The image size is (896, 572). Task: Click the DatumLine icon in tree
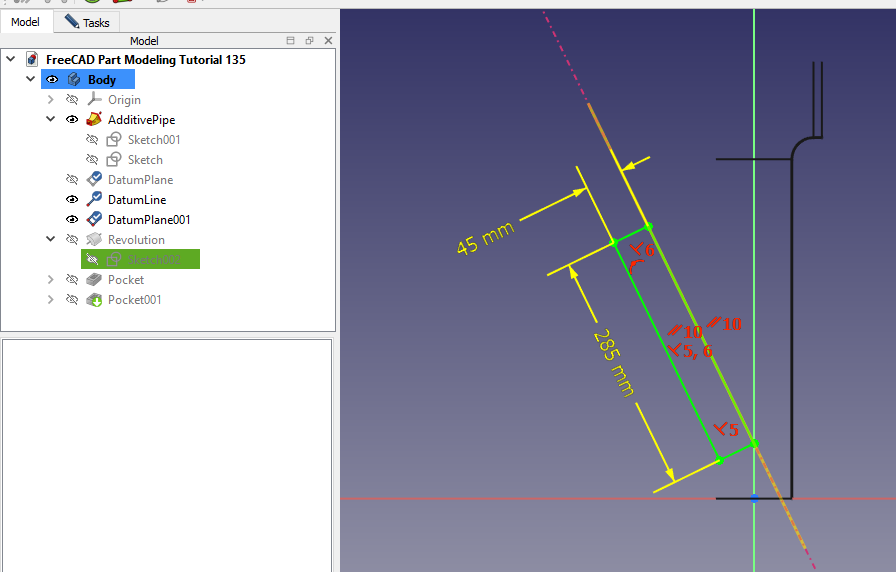click(x=94, y=200)
